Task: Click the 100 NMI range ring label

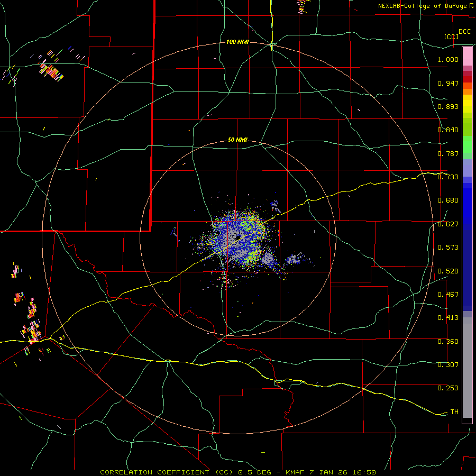Action: (x=237, y=42)
